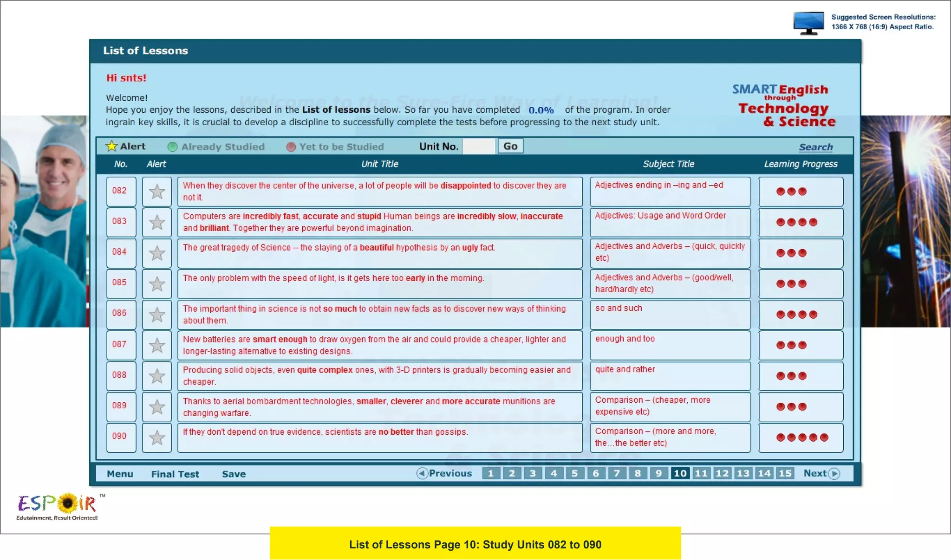Viewport: 951px width, 560px height.
Task: Open learning progress dots for unit 090
Action: coord(802,438)
